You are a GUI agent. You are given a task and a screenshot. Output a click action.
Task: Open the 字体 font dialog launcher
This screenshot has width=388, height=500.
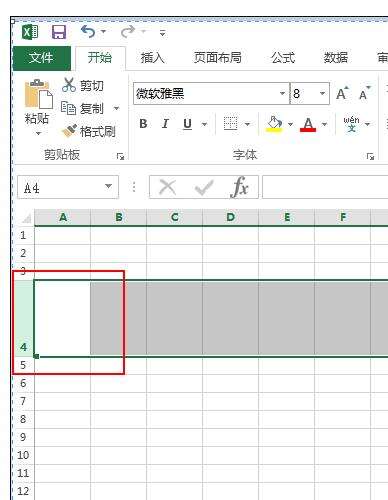tap(370, 156)
